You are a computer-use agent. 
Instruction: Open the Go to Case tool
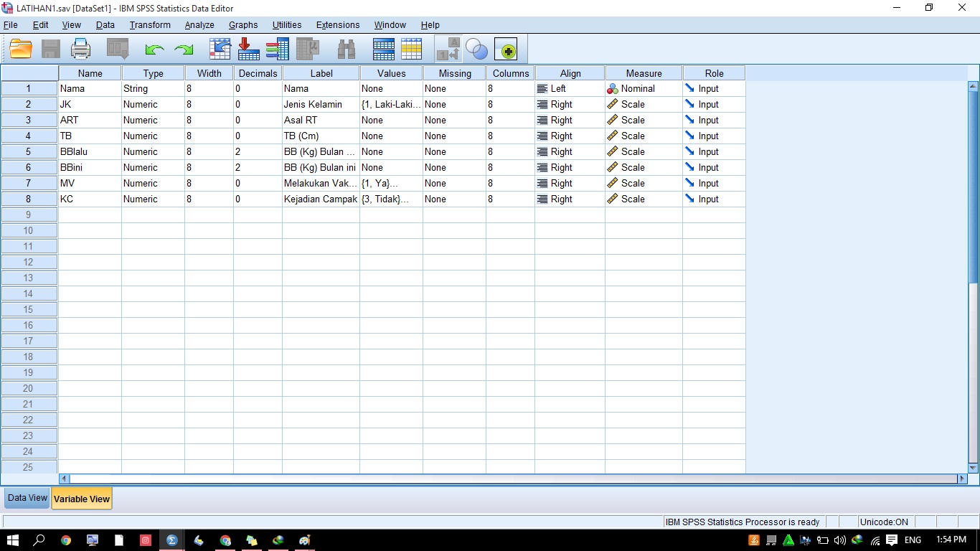(x=220, y=49)
